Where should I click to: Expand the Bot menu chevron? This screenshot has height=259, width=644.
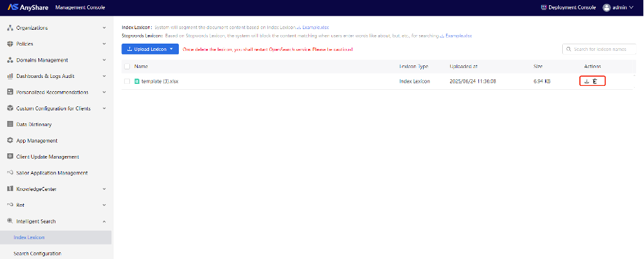(x=104, y=205)
